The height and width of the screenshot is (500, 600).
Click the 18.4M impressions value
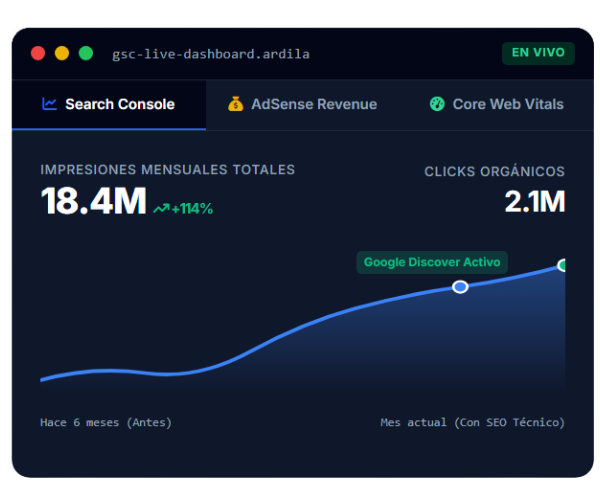(93, 201)
